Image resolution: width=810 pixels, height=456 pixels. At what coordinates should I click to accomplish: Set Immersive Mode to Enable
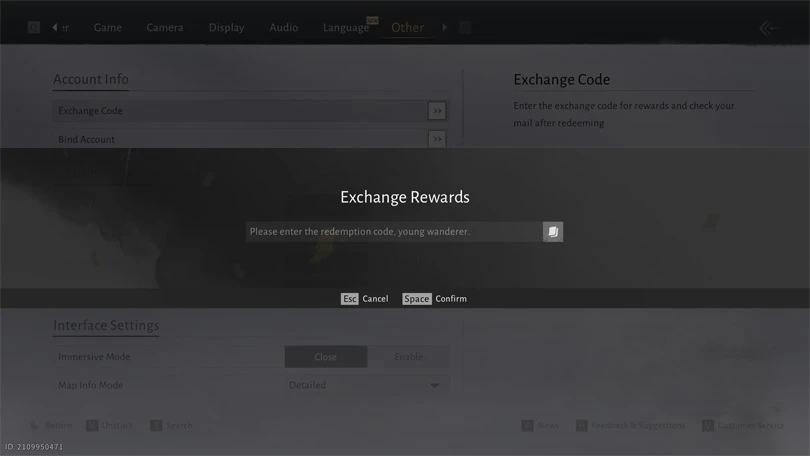409,357
